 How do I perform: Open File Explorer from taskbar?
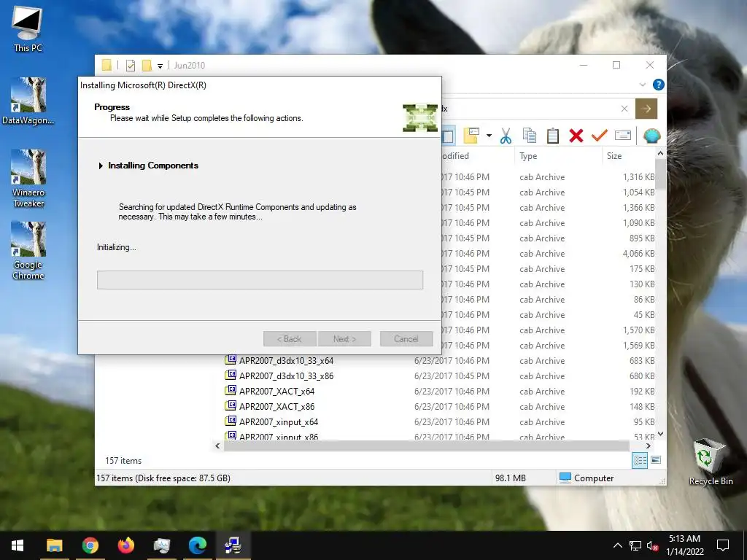54,545
